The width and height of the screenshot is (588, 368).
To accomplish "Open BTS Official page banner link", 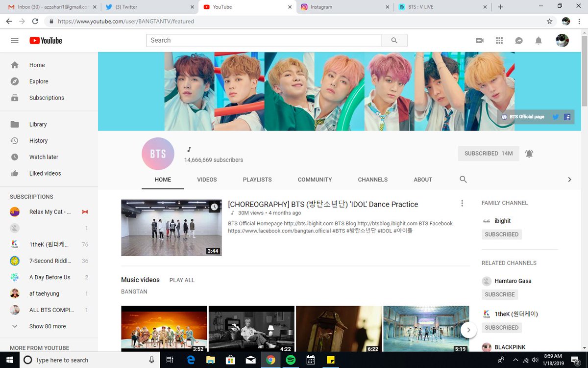I will (523, 117).
